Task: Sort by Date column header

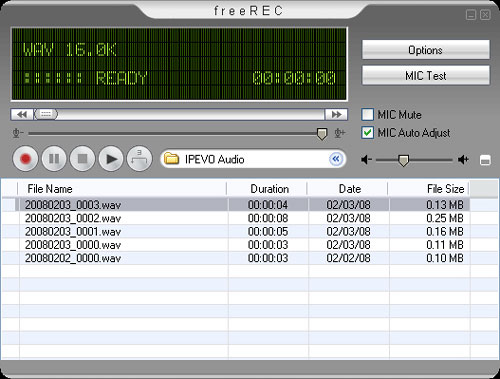Action: pyautogui.click(x=348, y=189)
